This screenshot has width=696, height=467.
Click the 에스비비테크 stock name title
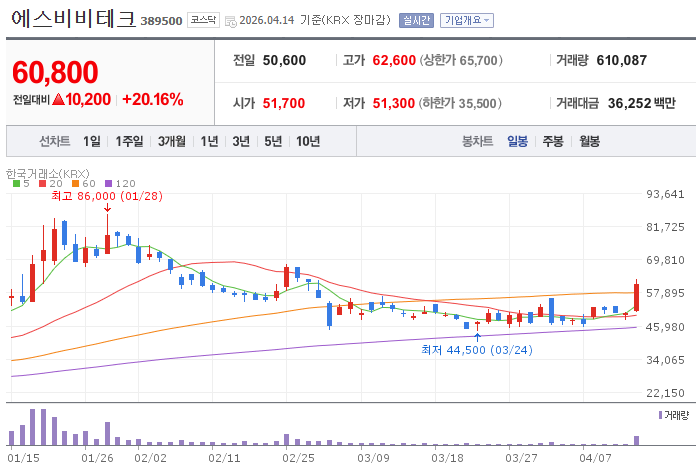73,19
